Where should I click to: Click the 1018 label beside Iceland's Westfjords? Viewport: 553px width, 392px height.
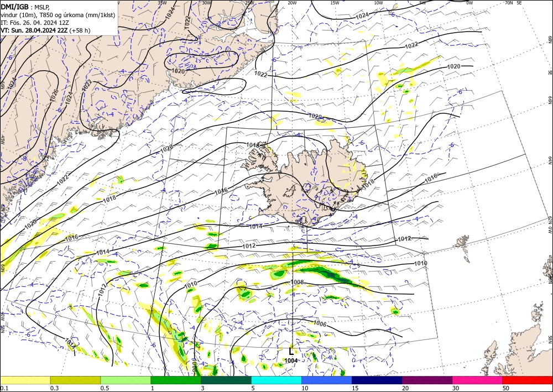[x=253, y=145]
